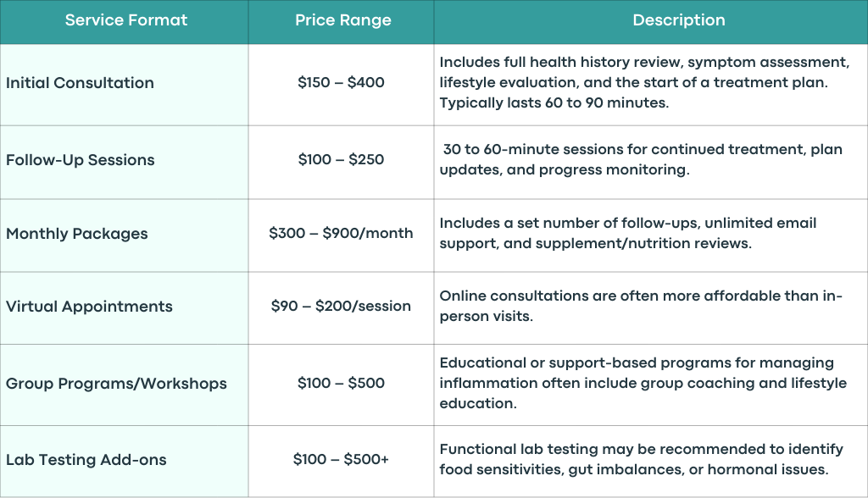Click the functional lab testing description
This screenshot has height=498, width=868.
(x=641, y=459)
